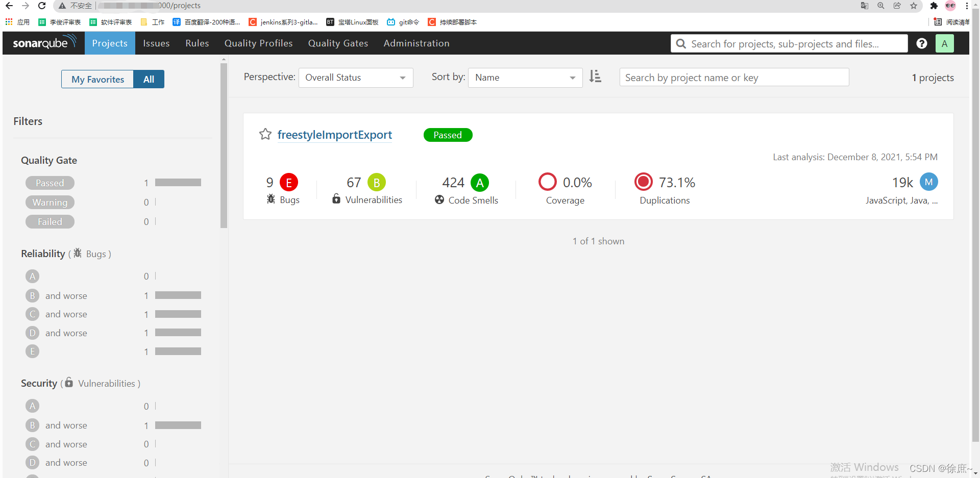The image size is (980, 478).
Task: Switch to My Favorites projects
Action: click(97, 79)
